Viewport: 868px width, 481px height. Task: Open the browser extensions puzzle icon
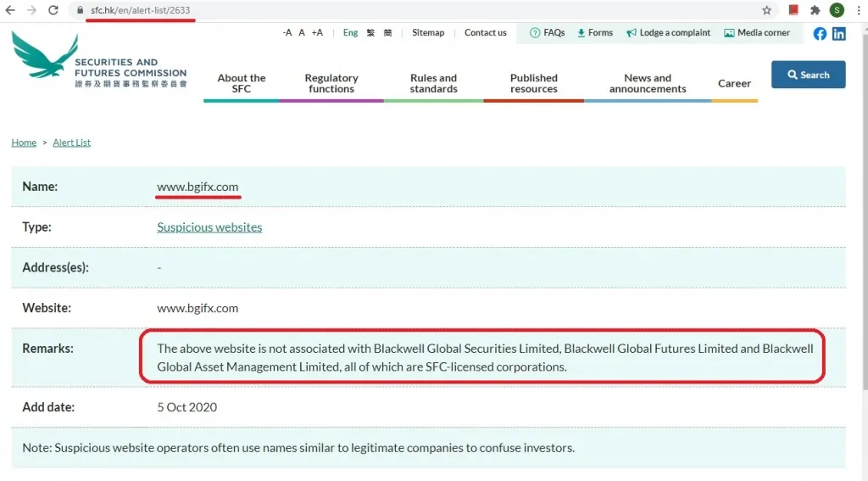tap(815, 10)
